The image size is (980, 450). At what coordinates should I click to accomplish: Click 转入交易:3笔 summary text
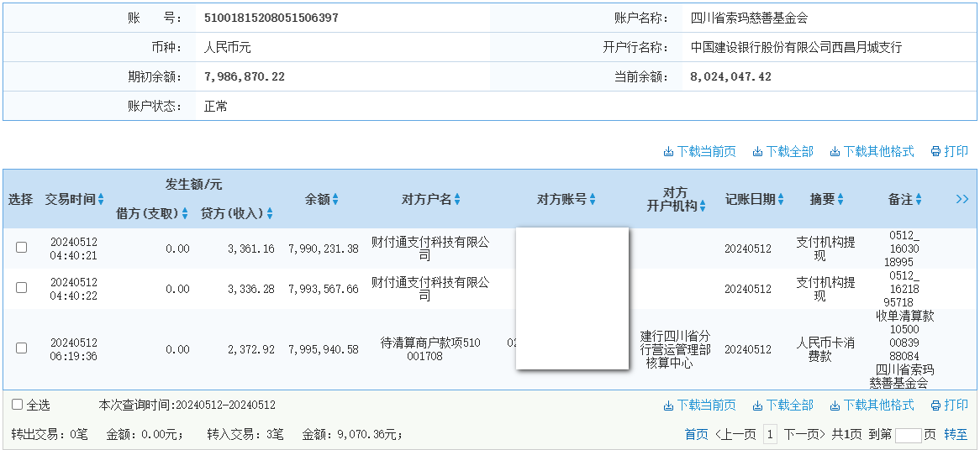pyautogui.click(x=245, y=434)
